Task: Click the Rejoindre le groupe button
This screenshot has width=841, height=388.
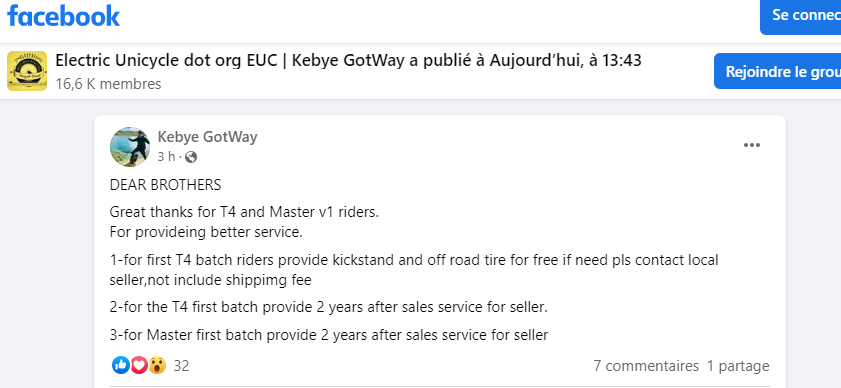Action: (778, 71)
